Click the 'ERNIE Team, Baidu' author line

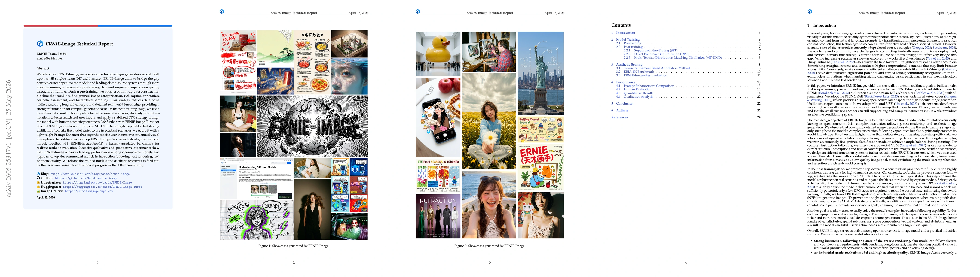click(51, 54)
